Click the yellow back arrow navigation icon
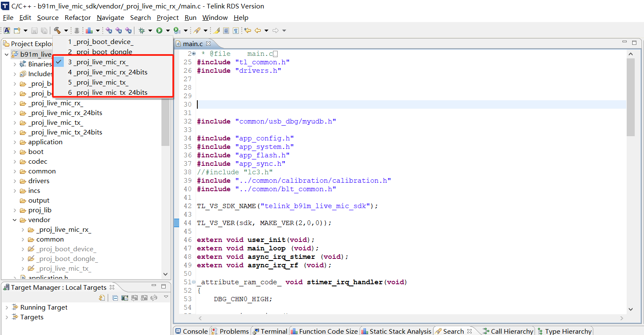This screenshot has height=335, width=644. point(257,30)
